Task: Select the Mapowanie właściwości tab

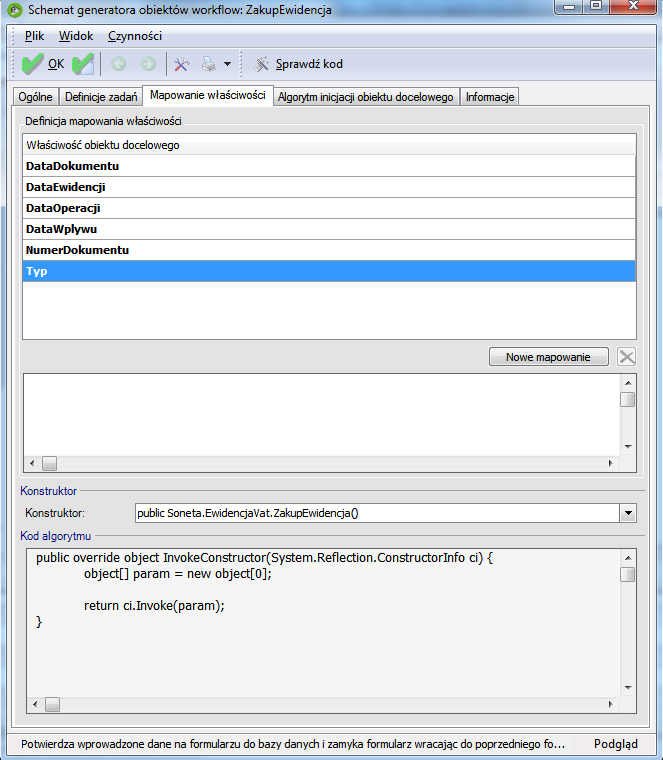Action: point(208,95)
